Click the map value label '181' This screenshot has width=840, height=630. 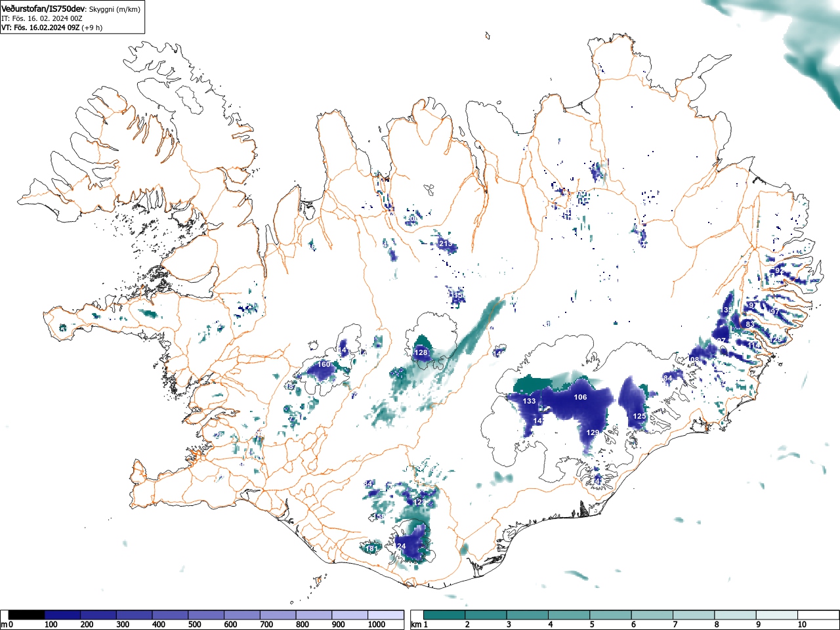371,549
